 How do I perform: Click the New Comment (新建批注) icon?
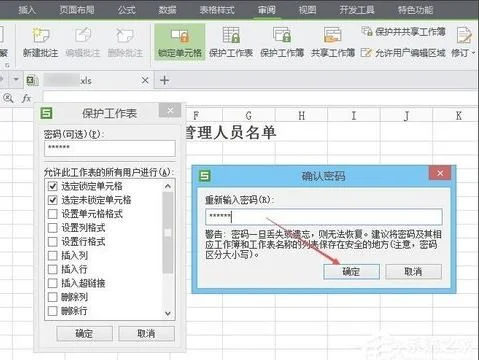tap(41, 35)
